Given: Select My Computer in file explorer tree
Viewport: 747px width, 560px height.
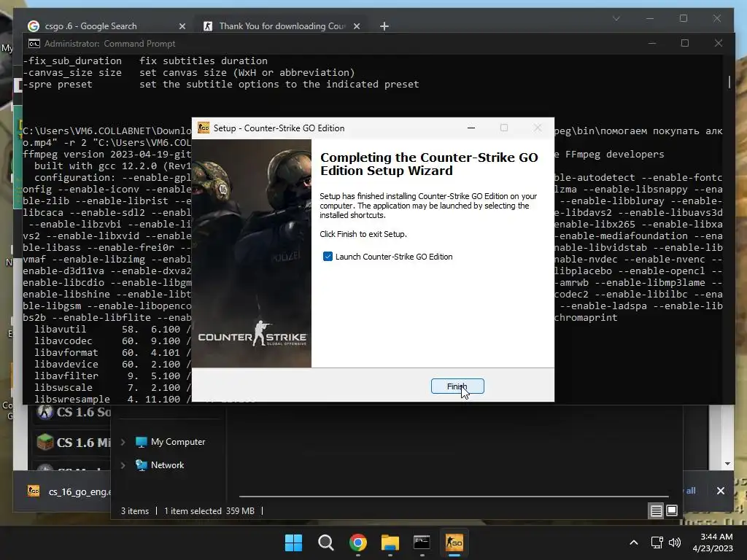Looking at the screenshot, I should pos(178,442).
